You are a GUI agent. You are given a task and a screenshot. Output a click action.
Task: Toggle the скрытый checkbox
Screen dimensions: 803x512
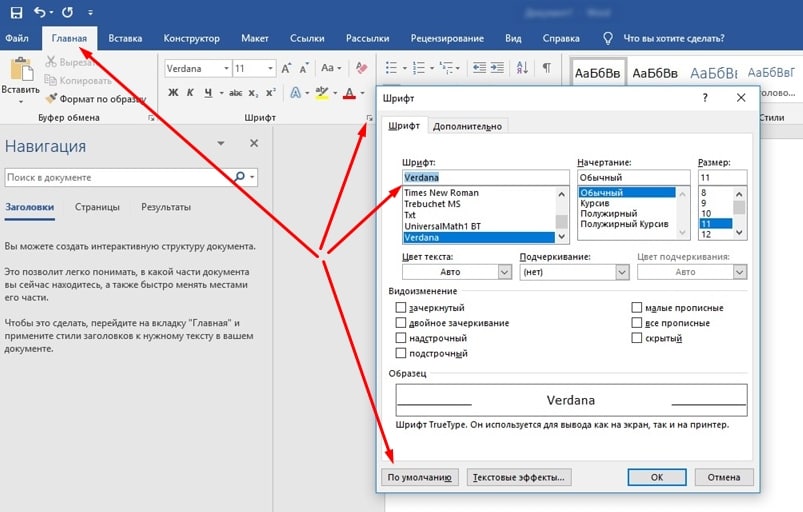pos(637,338)
